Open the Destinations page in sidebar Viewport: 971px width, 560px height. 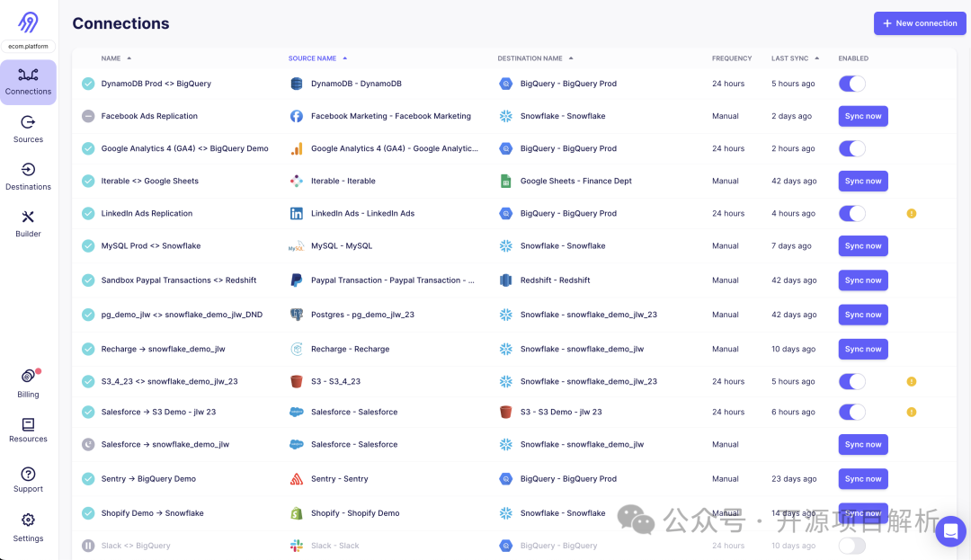28,176
